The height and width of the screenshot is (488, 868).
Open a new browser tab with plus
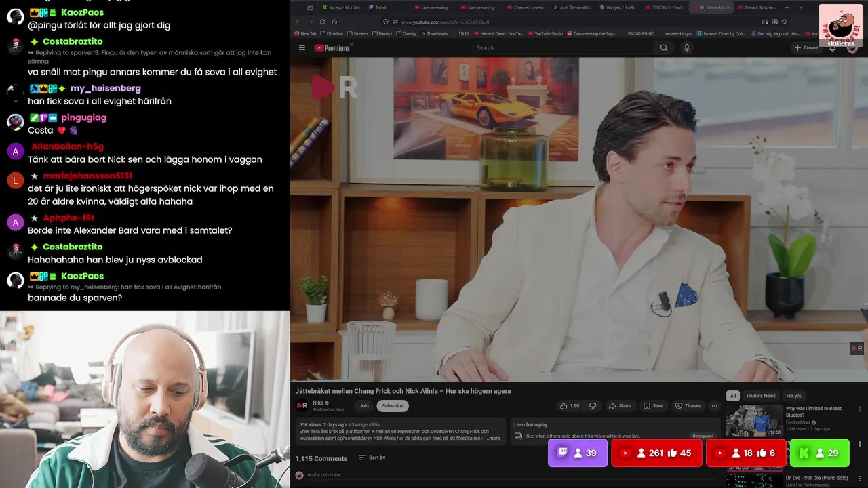(x=787, y=7)
